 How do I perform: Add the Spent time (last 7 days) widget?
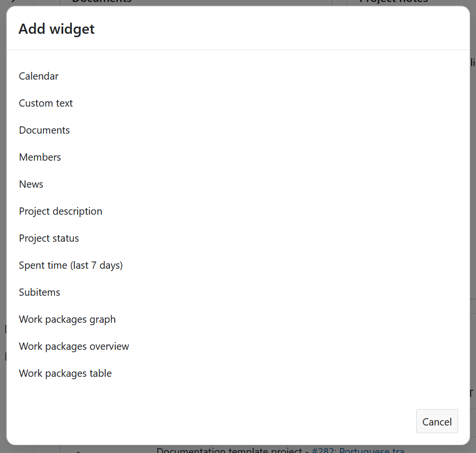pos(70,265)
